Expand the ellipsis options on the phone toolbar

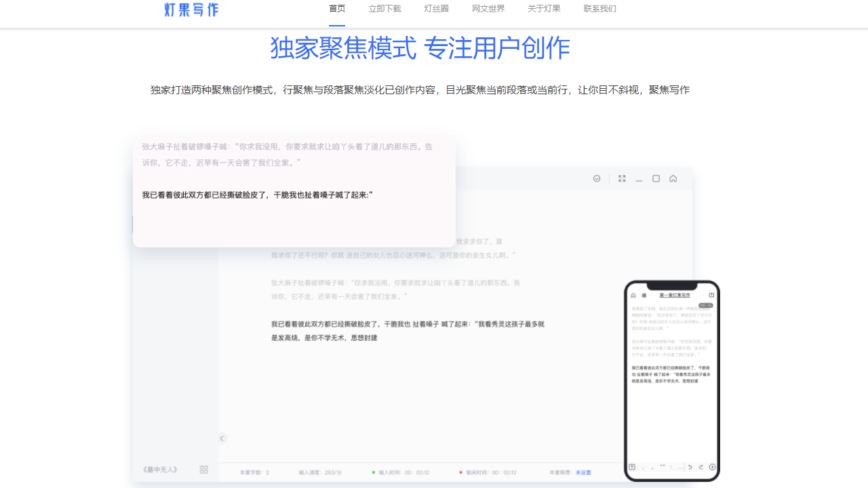[x=681, y=467]
